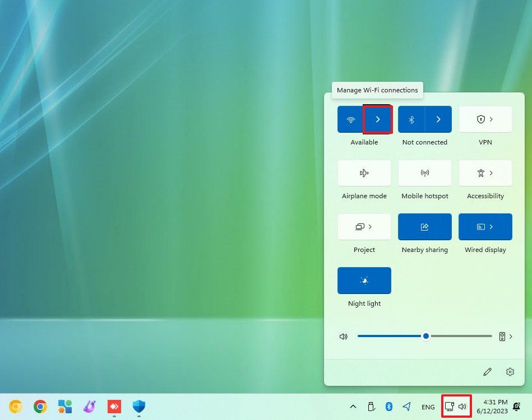The width and height of the screenshot is (532, 420).
Task: Launch Google Chrome from the taskbar
Action: 40,407
